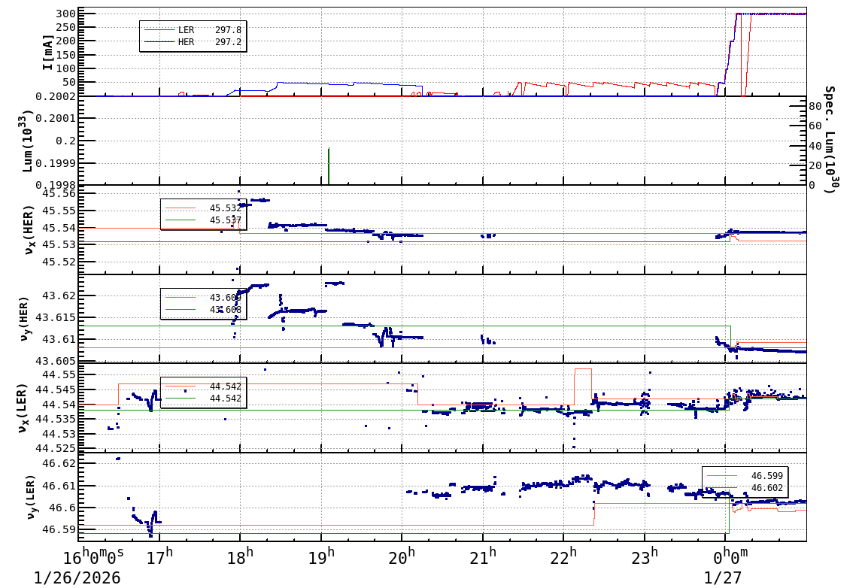The image size is (868, 588).
Task: Click the HER label in the current legend
Action: [x=186, y=42]
